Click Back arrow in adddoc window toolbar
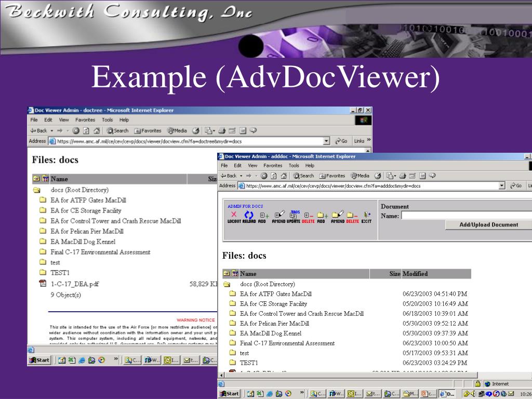 point(229,176)
